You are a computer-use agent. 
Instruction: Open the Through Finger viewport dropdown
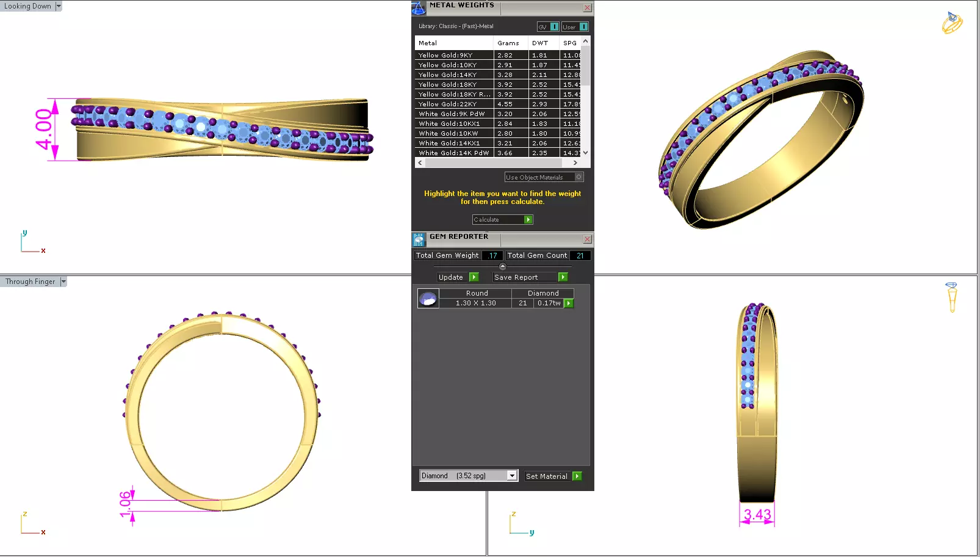63,282
